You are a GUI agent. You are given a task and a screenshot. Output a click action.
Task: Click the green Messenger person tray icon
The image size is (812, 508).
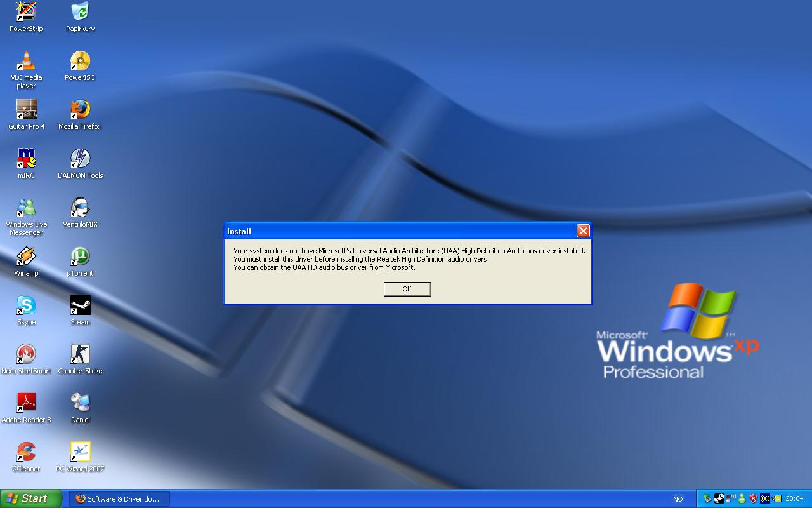tap(742, 498)
